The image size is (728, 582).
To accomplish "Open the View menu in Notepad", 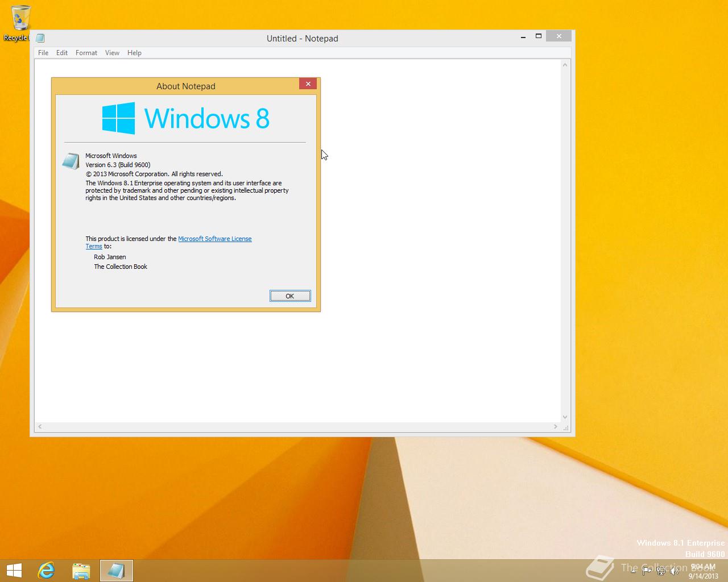I will click(112, 53).
